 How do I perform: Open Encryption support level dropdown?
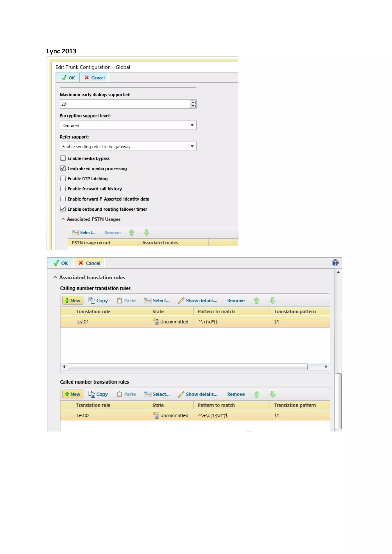pyautogui.click(x=192, y=125)
